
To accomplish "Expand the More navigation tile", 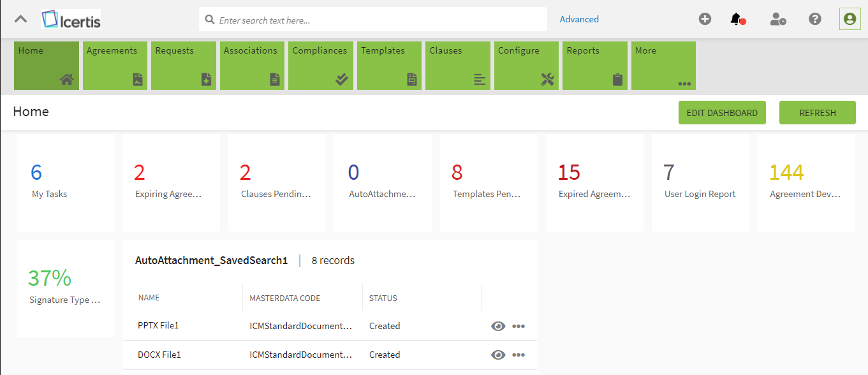I will pos(663,66).
